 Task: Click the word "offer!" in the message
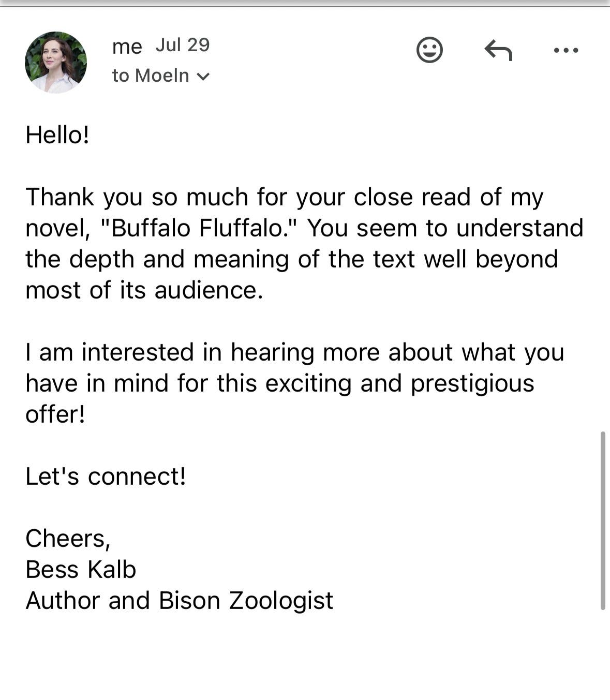[x=55, y=414]
